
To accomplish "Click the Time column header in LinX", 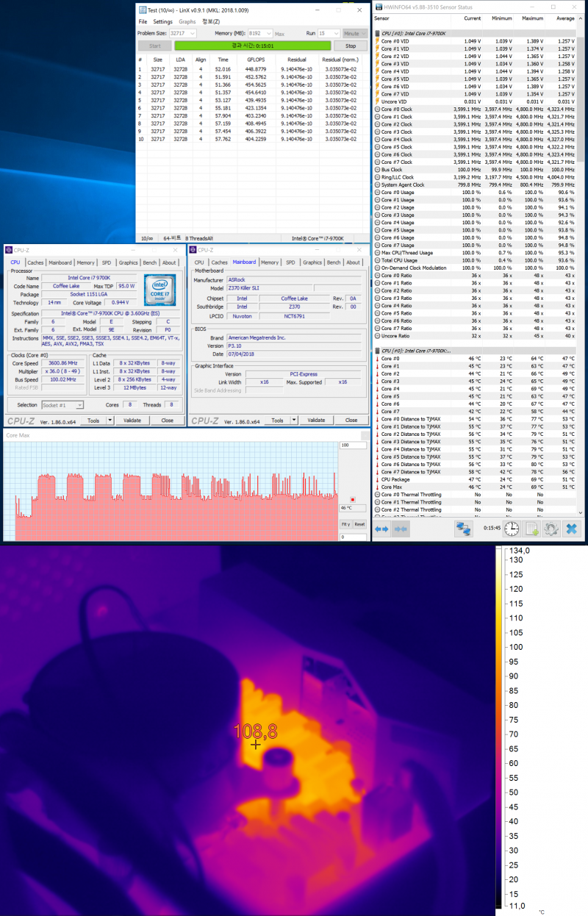I will tap(223, 60).
